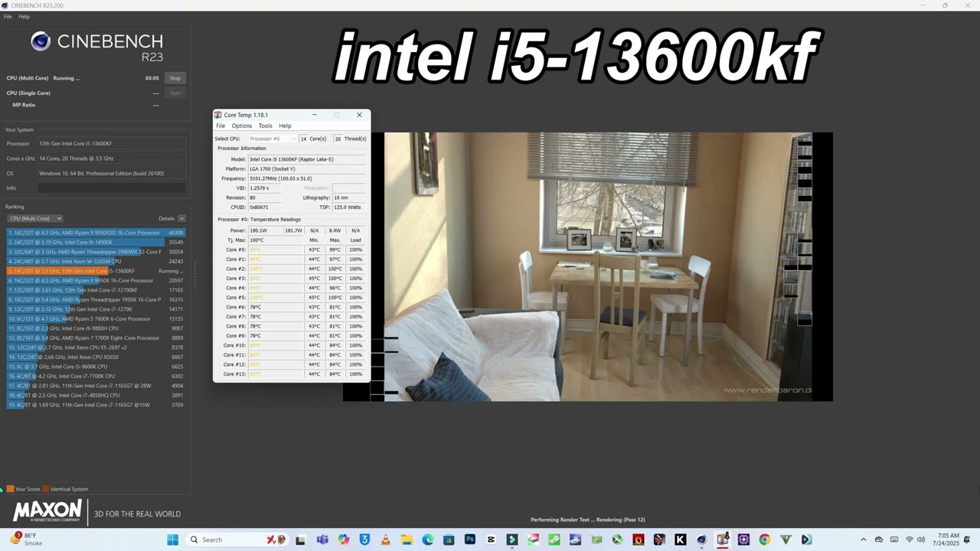This screenshot has height=551, width=980.
Task: Click the Cinebench R23 logo
Action: (x=96, y=46)
